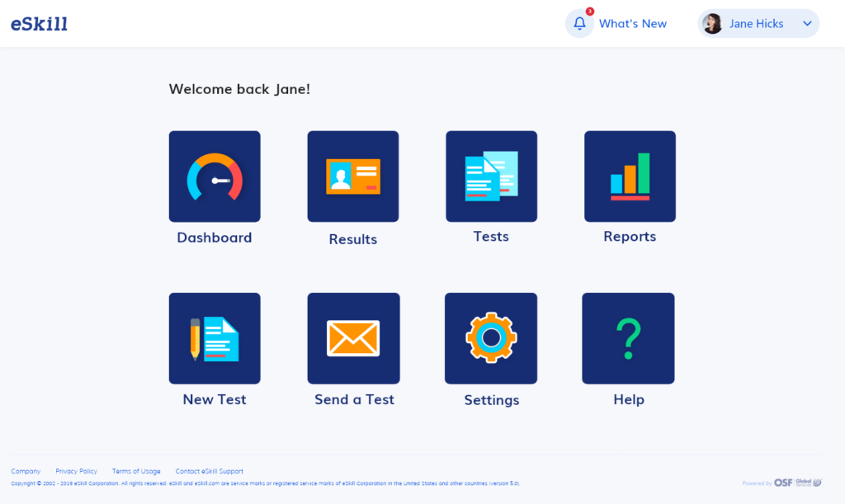Open the Results ID card icon

[x=353, y=177]
